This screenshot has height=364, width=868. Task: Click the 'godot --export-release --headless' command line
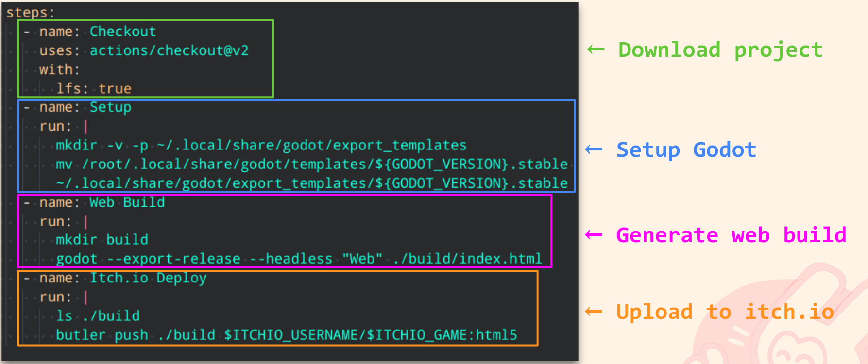point(299,259)
